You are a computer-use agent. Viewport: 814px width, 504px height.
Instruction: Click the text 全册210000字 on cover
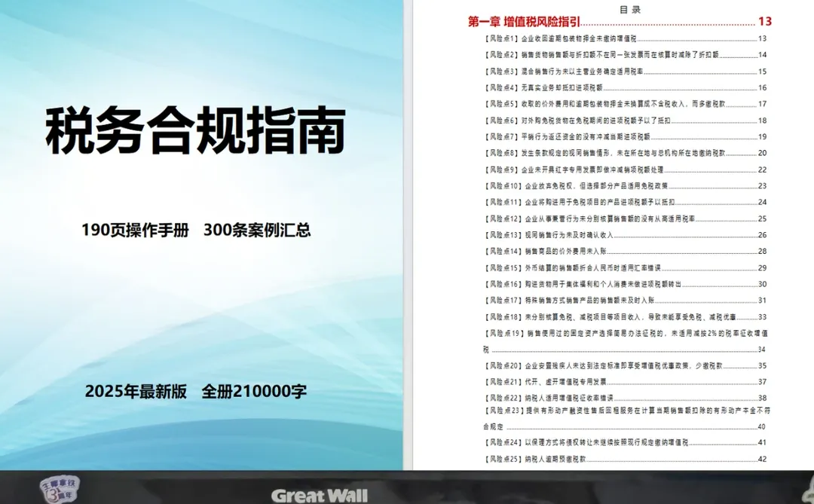[255, 391]
